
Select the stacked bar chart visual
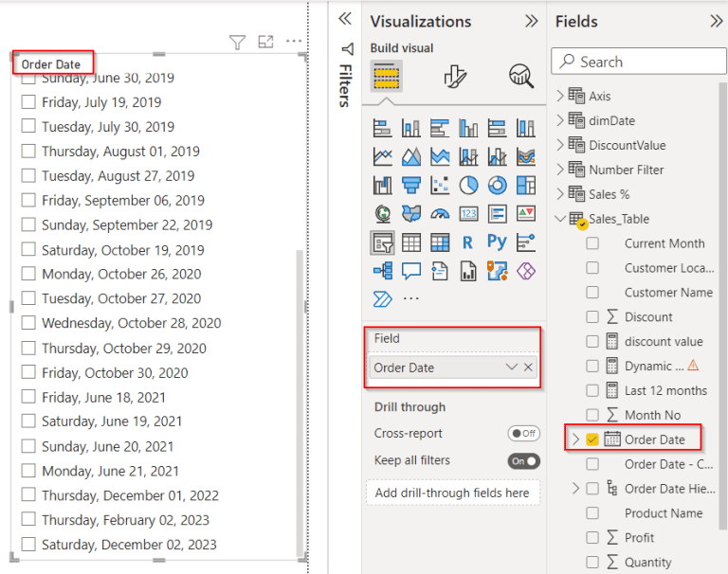pyautogui.click(x=383, y=128)
